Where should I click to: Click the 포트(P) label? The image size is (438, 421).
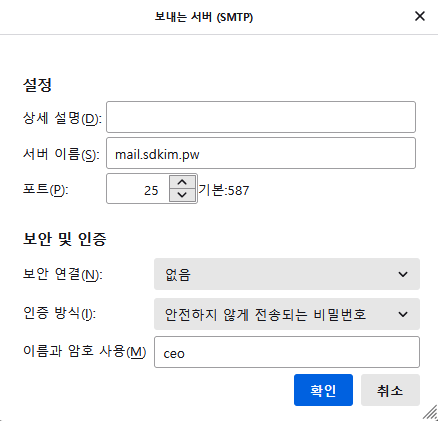point(45,189)
